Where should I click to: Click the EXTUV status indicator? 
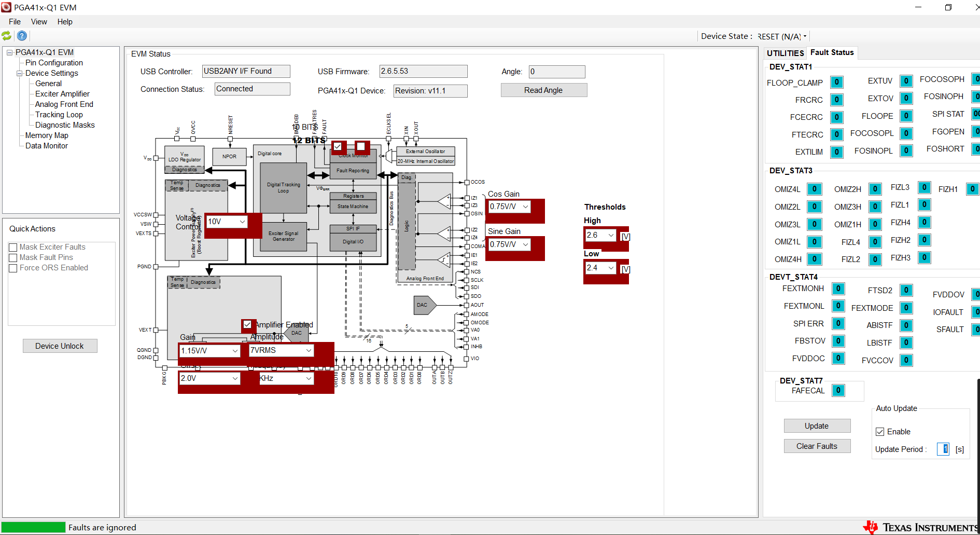click(x=906, y=81)
